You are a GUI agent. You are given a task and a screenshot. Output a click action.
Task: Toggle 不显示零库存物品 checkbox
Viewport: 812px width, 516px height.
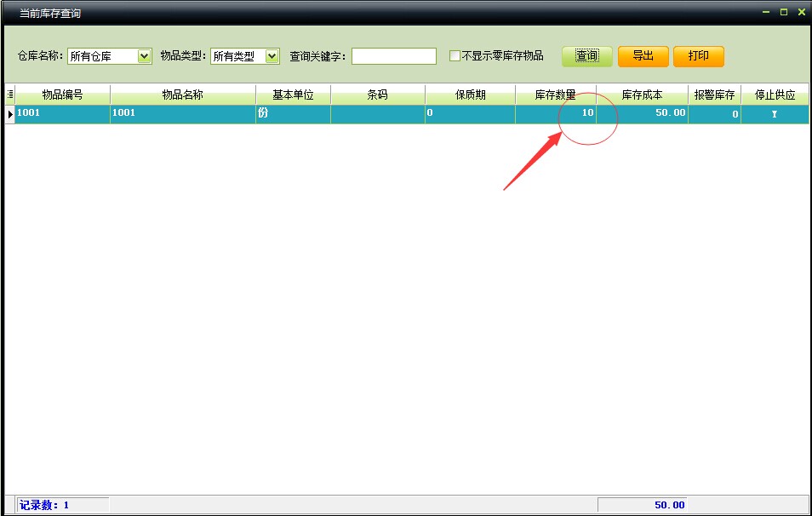455,56
